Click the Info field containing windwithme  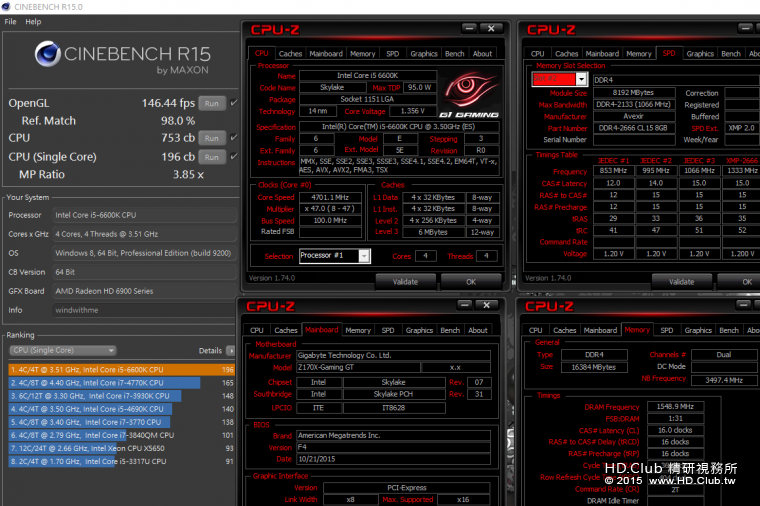(x=144, y=310)
